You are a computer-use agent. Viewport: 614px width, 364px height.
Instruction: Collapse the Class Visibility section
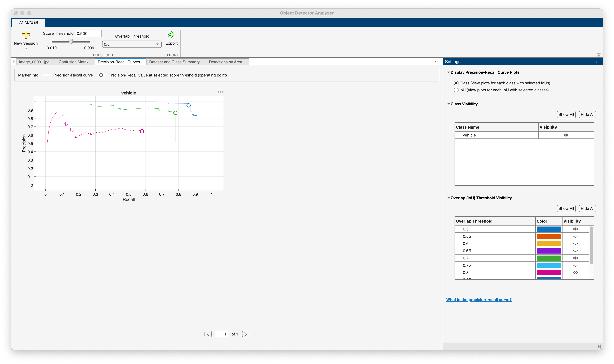tap(448, 104)
